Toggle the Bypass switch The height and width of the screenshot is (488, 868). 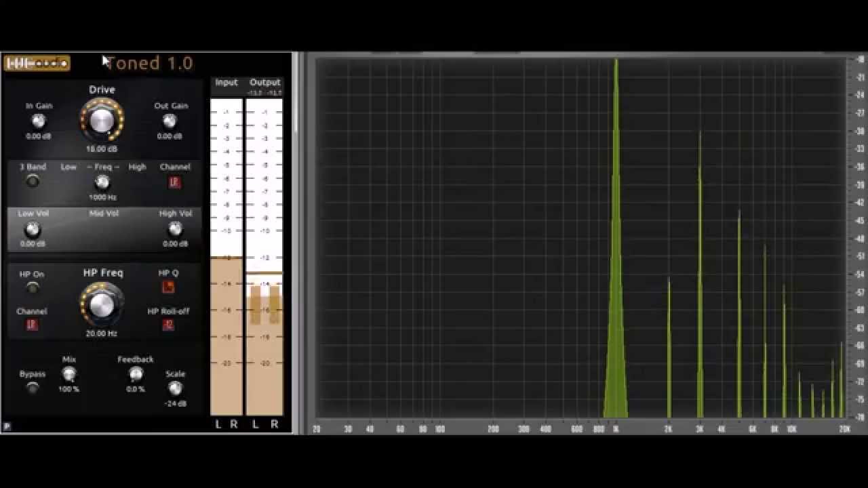[32, 388]
